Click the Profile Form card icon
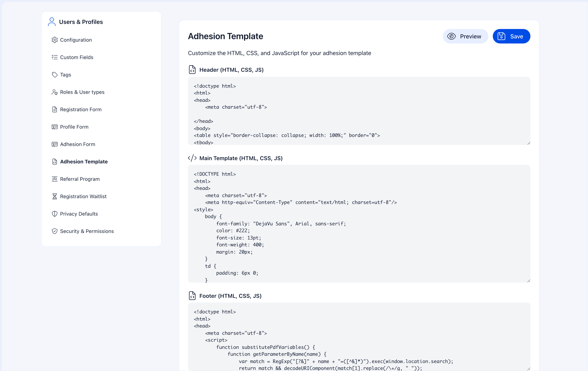This screenshot has width=588, height=371. [x=54, y=127]
